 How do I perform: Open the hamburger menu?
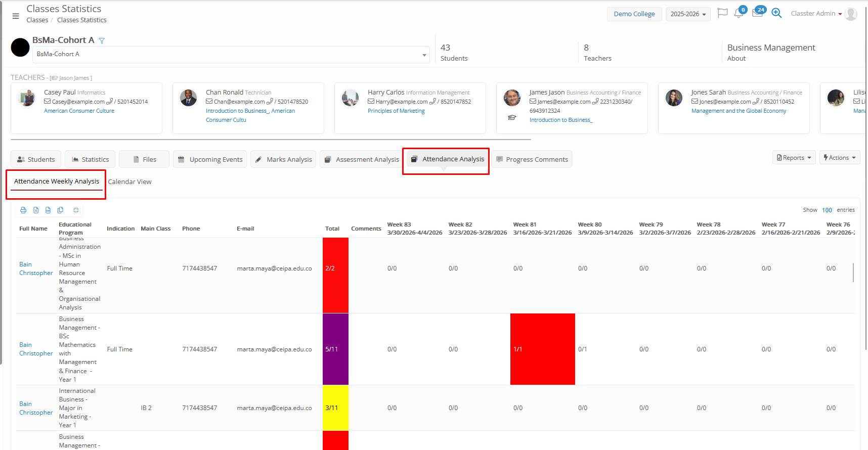16,16
